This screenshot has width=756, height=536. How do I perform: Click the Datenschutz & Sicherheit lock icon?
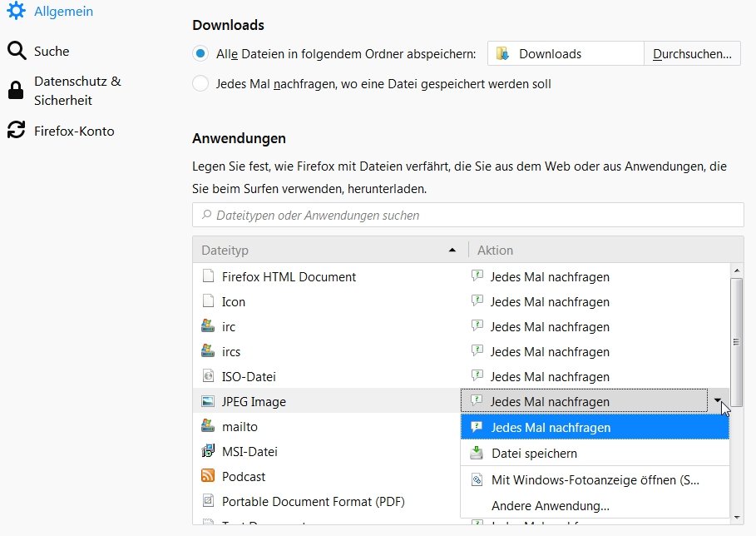[16, 91]
